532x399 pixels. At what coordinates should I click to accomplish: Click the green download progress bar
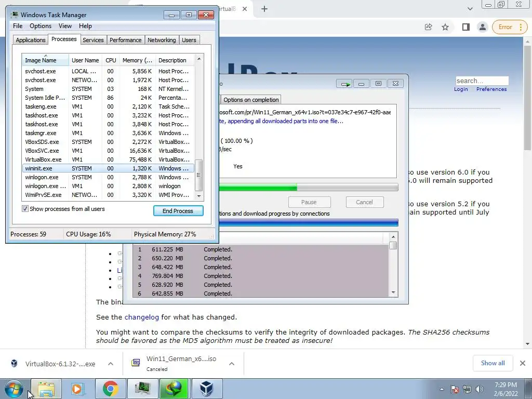[309, 187]
